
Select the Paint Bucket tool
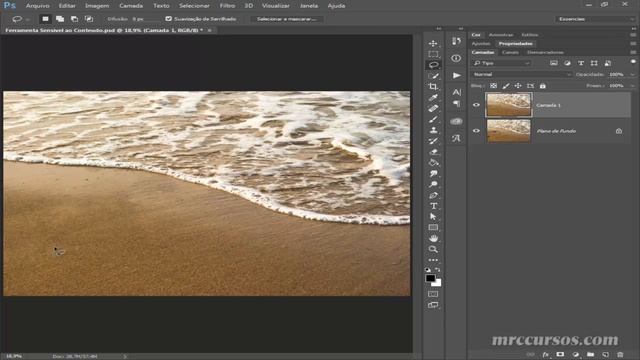point(433,162)
